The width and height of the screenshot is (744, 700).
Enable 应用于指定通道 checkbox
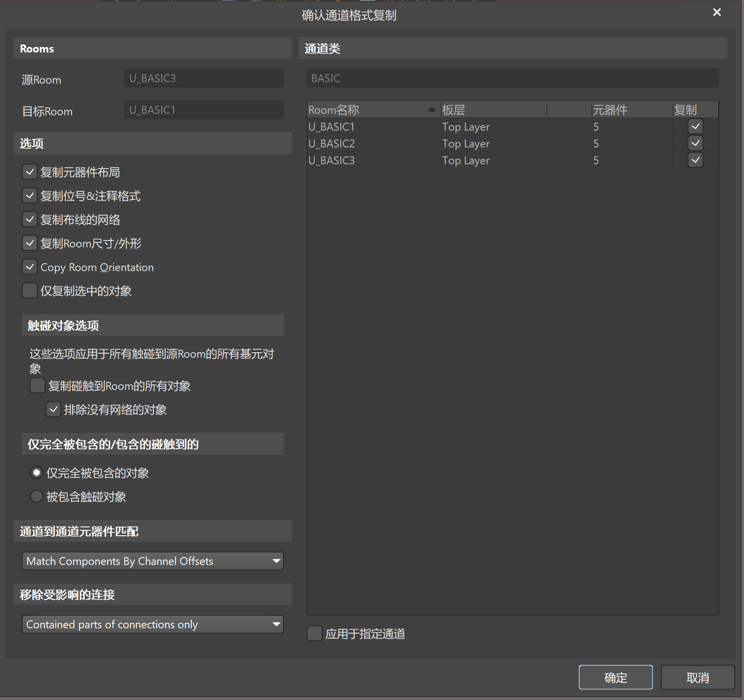[315, 634]
